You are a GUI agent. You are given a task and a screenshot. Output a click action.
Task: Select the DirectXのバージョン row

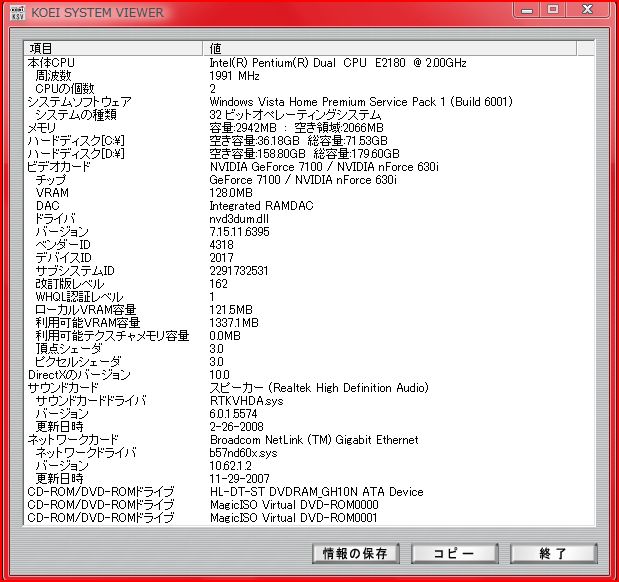pyautogui.click(x=79, y=375)
